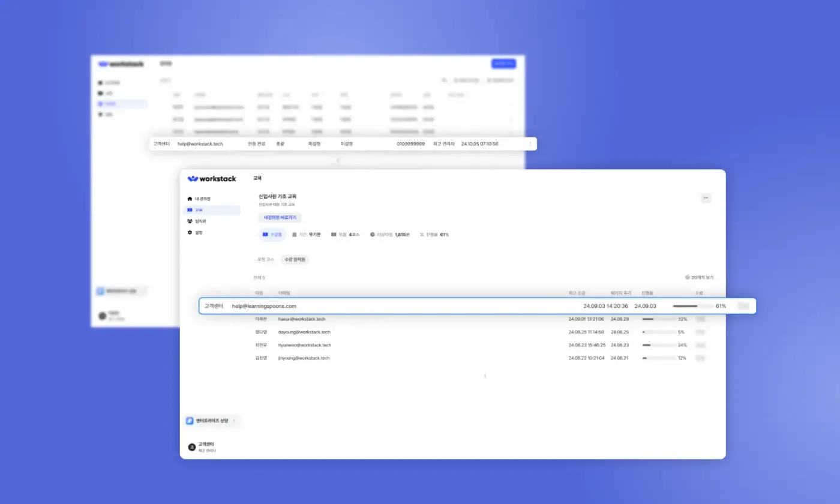Viewport: 840px width, 504px height.
Task: Click the 수료 badge in the jinyoung@workstack.tech row
Action: tap(700, 358)
